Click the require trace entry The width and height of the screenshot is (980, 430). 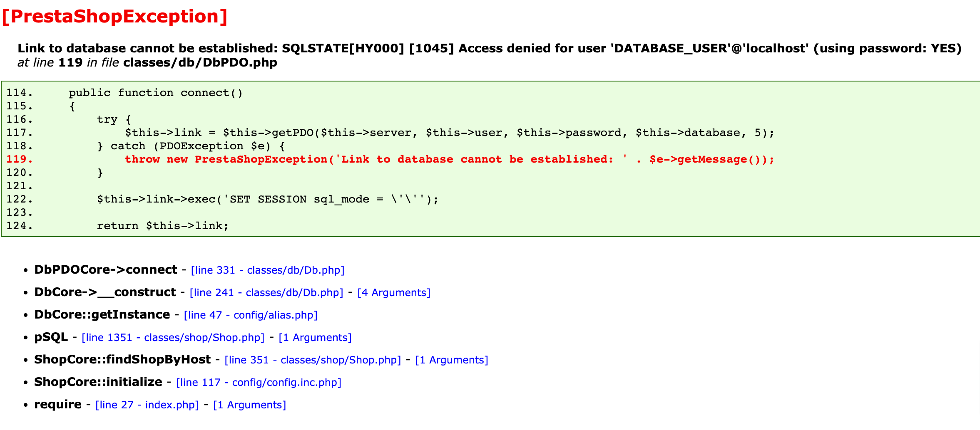tap(58, 405)
